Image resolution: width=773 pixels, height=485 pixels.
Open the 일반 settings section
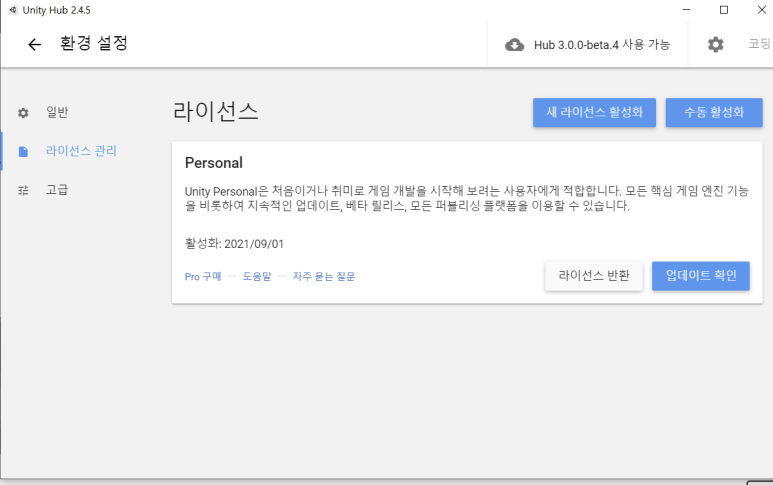[57, 112]
